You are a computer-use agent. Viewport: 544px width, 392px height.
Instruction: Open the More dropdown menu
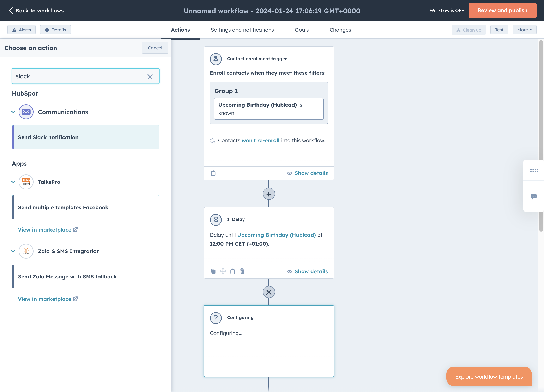pyautogui.click(x=524, y=30)
